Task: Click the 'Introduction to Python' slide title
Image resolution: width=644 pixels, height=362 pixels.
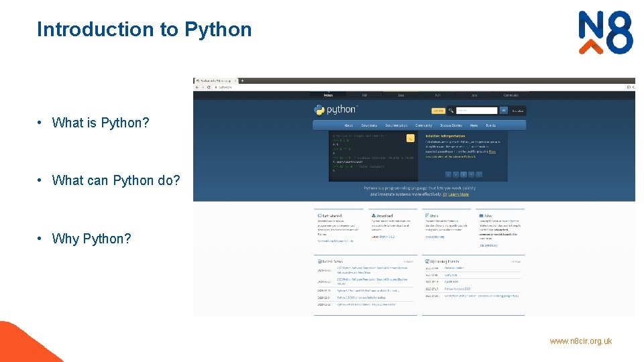Action: [x=144, y=30]
